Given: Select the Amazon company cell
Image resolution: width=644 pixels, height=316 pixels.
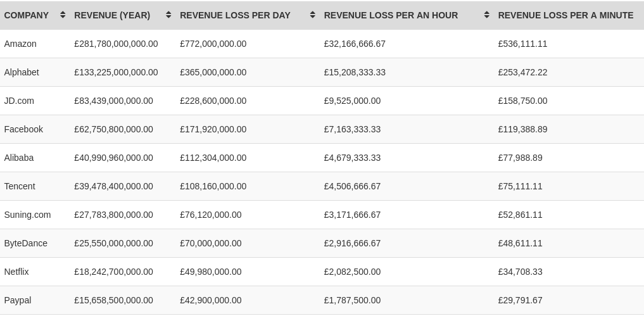Looking at the screenshot, I should coord(20,44).
